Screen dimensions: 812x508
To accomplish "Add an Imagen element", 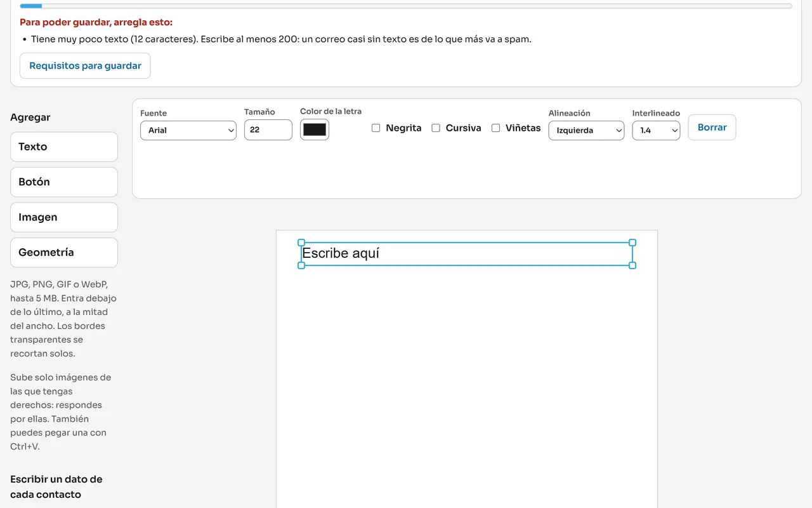I will pyautogui.click(x=64, y=217).
